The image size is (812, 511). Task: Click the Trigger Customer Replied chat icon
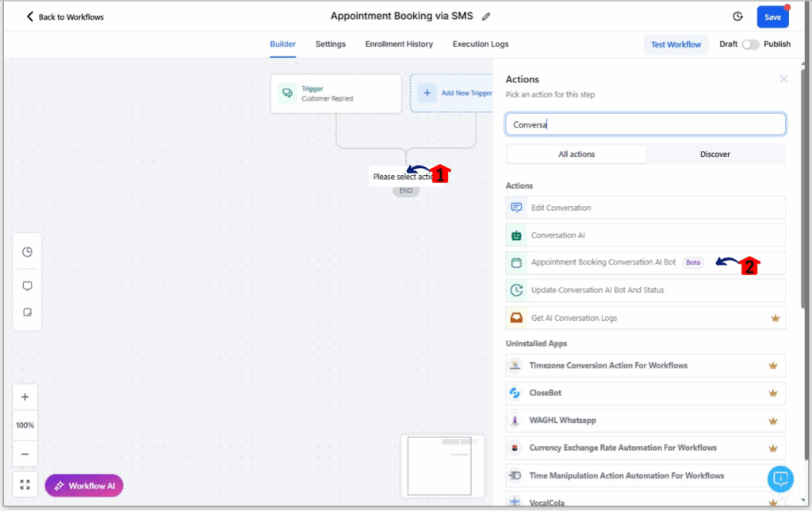(287, 93)
